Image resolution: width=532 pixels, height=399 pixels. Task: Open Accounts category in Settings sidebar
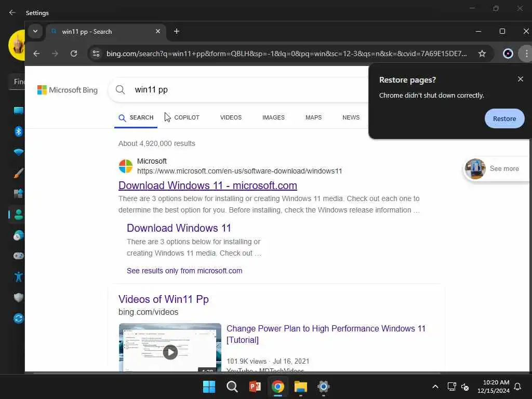tap(18, 215)
